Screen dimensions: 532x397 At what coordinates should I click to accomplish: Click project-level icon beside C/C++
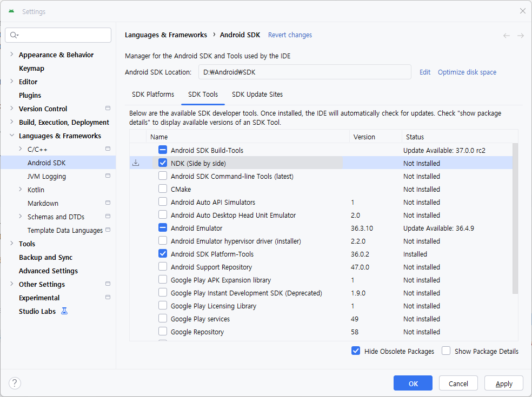(x=108, y=149)
